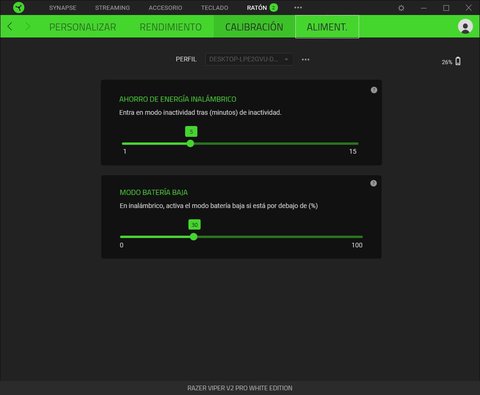Open help for Ahorro de energía inalámbrico
Screen dimensions: 480x395
(374, 90)
